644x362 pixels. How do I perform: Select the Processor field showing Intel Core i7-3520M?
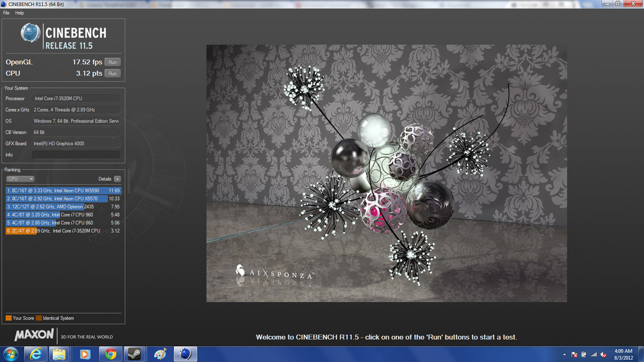pos(77,98)
